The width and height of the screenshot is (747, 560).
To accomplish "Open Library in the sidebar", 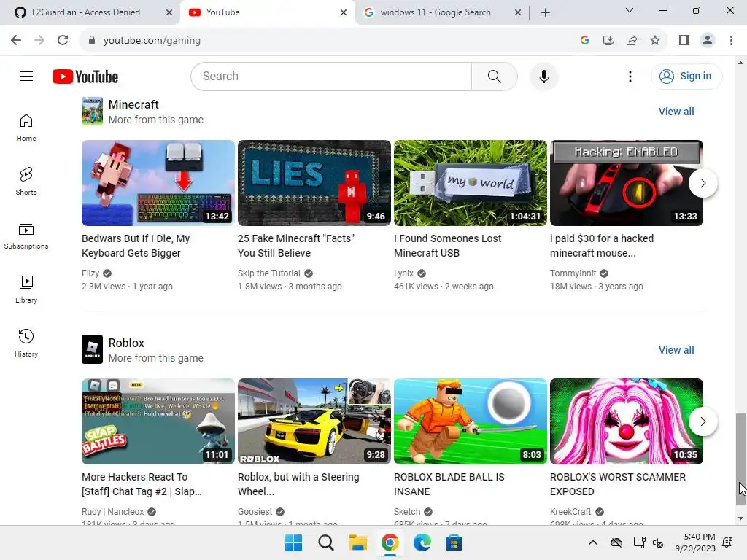I will pyautogui.click(x=26, y=289).
